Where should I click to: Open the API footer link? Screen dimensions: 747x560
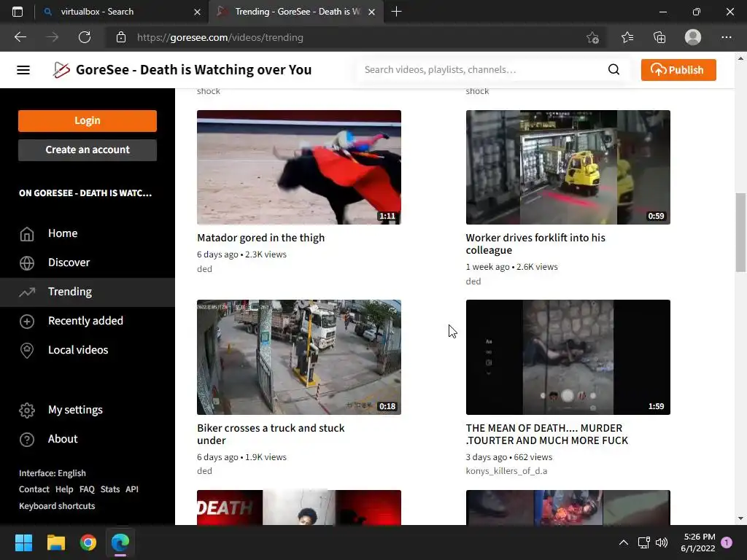pyautogui.click(x=132, y=489)
